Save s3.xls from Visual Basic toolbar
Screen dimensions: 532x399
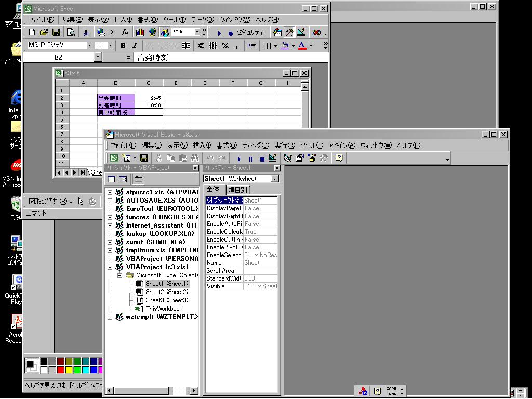pyautogui.click(x=144, y=158)
